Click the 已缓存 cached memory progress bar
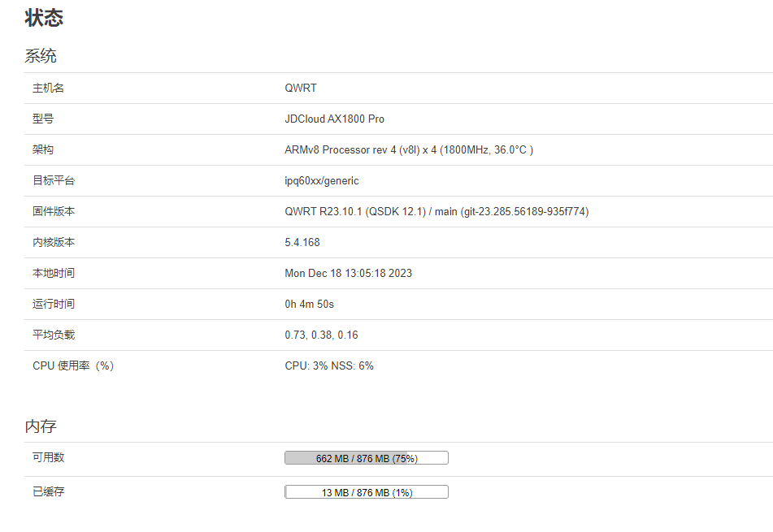The image size is (773, 532). coord(366,492)
